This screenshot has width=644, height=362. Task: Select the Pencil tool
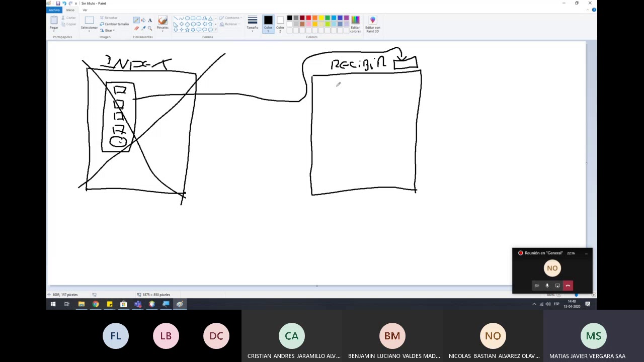pos(136,20)
